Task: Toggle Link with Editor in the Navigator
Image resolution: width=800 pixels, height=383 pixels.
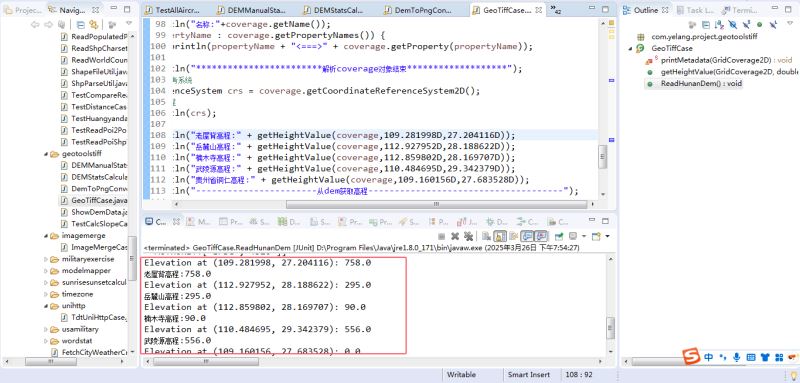Action: coord(93,24)
